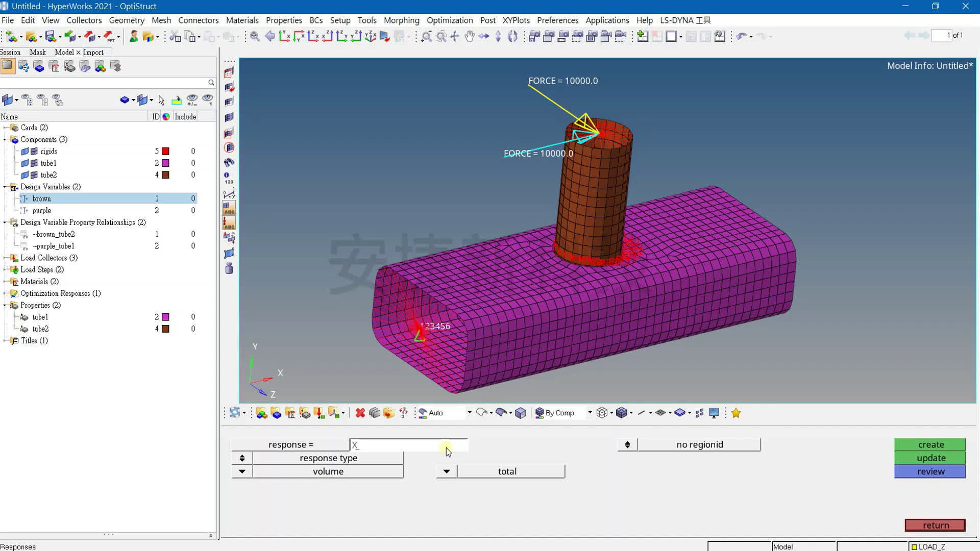Click the red return button

[935, 525]
